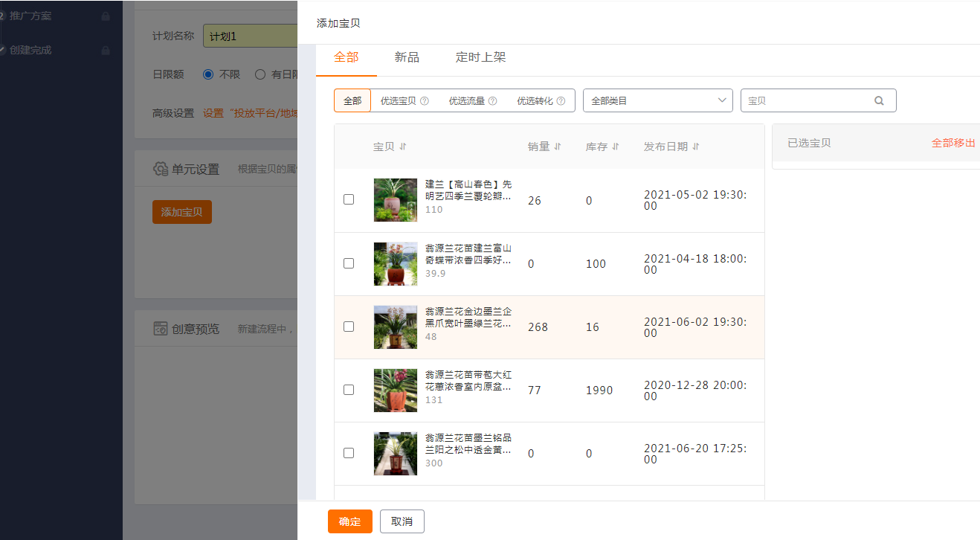Focus the 宝贝 search input field
Image resolution: width=980 pixels, height=540 pixels.
tap(807, 101)
